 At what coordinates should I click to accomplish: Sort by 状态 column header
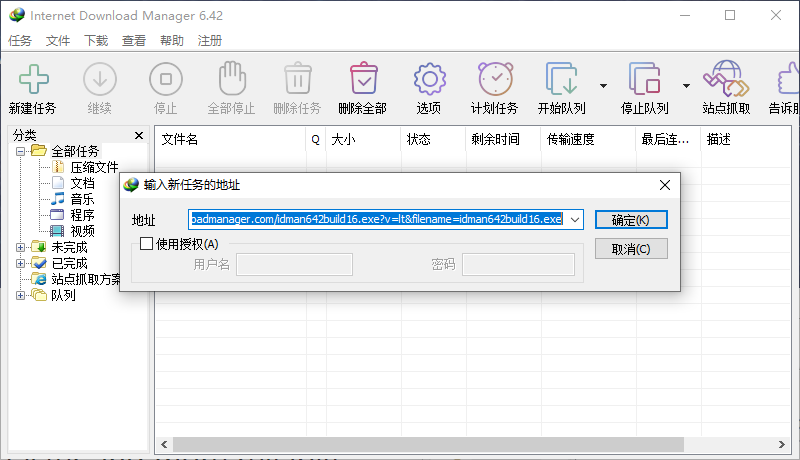[433, 139]
